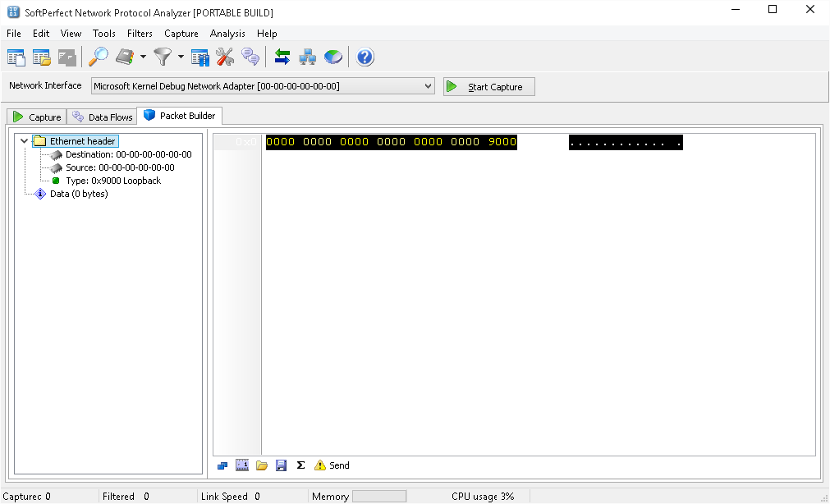Screen dimensions: 830x504
Task: Click the floppy disk save icon below hex view
Action: (x=281, y=465)
